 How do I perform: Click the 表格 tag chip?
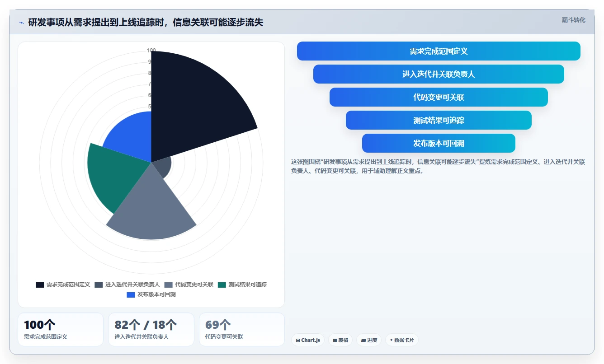pos(340,340)
